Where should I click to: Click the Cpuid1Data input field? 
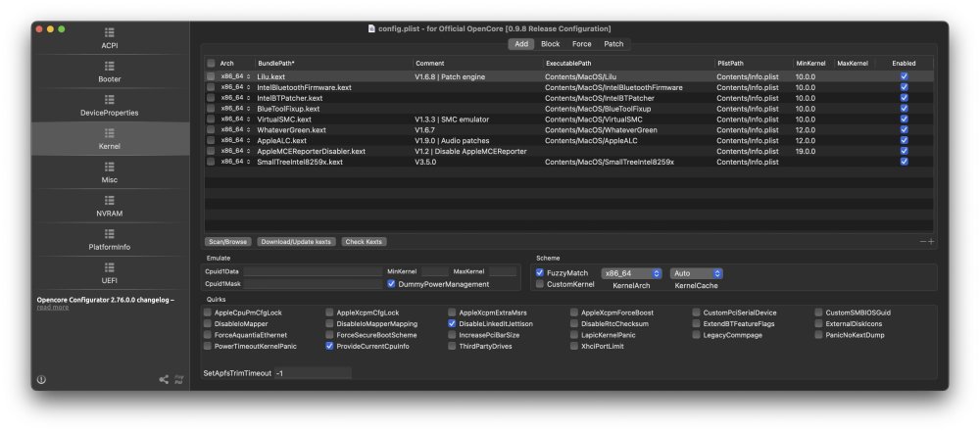coord(313,271)
